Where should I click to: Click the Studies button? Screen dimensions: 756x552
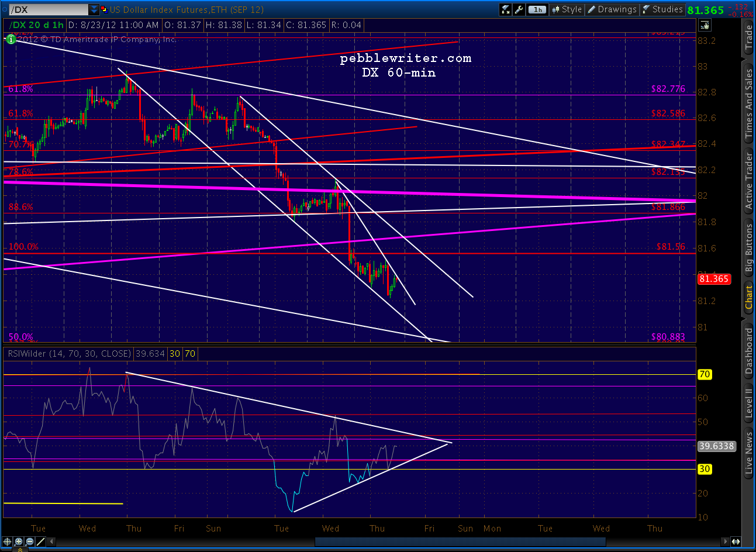point(662,9)
